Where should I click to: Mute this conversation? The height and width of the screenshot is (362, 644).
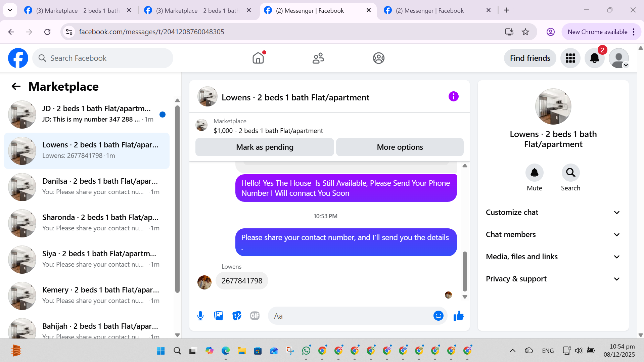pos(534,173)
